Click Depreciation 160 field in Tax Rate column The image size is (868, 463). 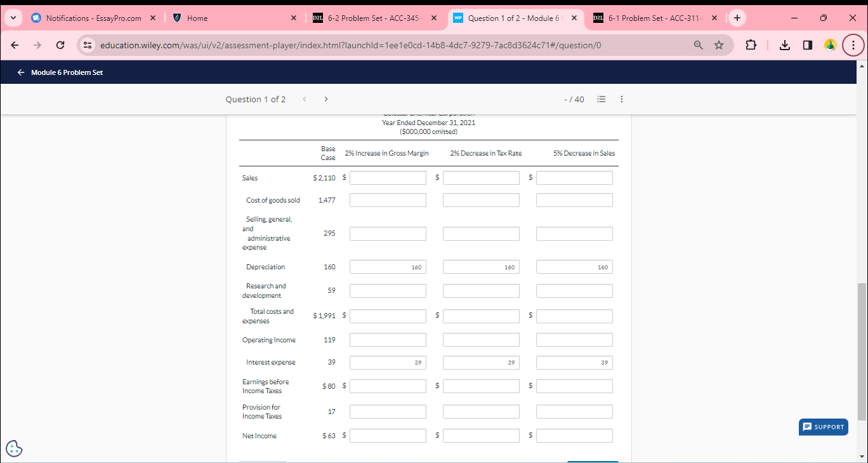click(x=481, y=267)
